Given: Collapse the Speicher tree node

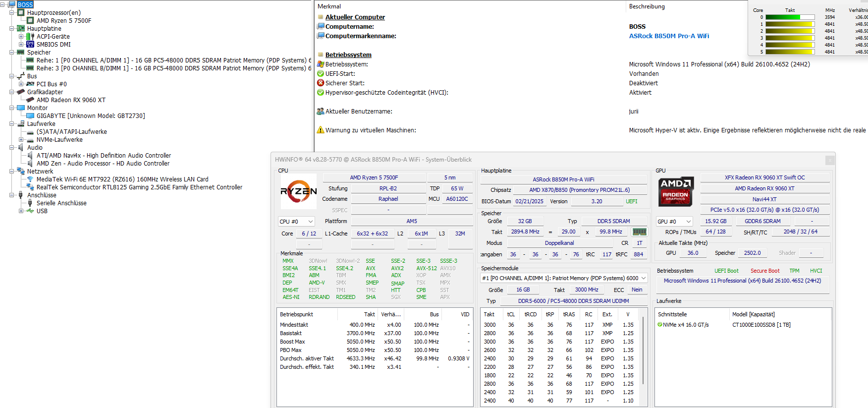Looking at the screenshot, I should point(11,52).
